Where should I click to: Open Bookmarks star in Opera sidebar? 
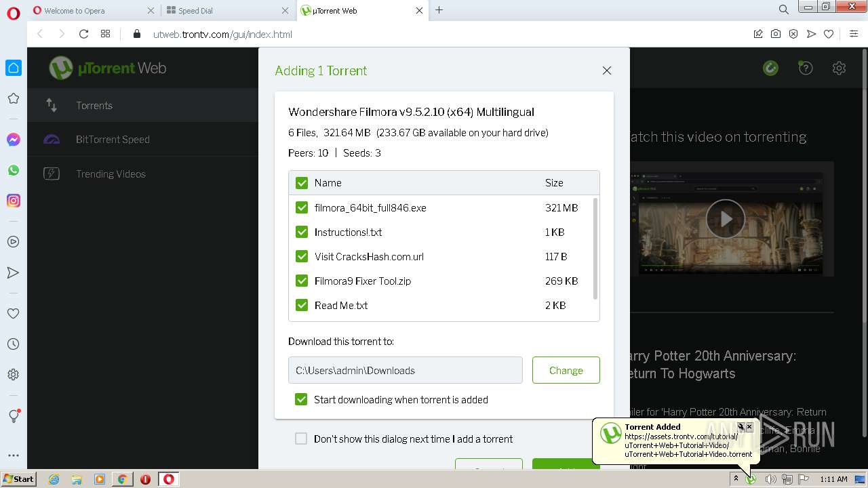tap(14, 98)
